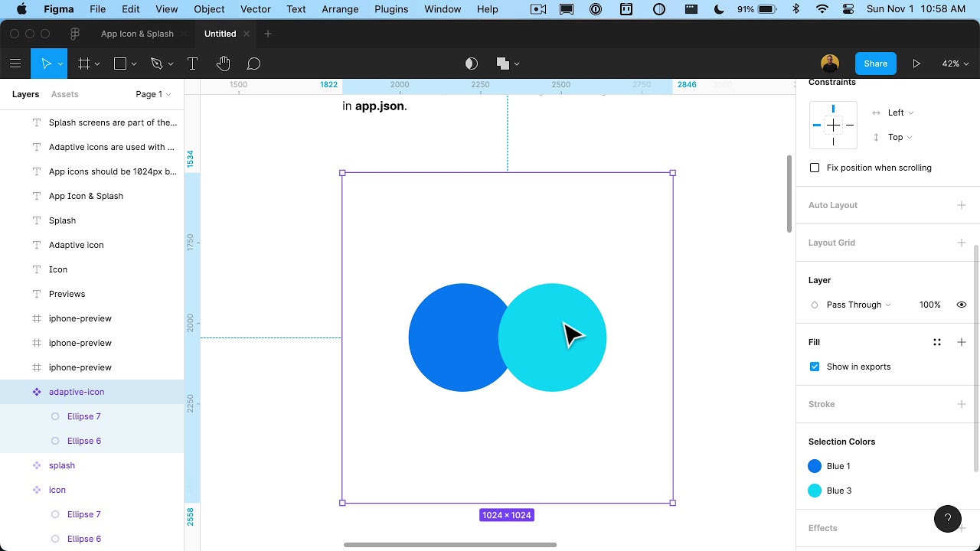Click the text icon beside Previews layer
This screenshot has width=980, height=551.
click(x=37, y=294)
